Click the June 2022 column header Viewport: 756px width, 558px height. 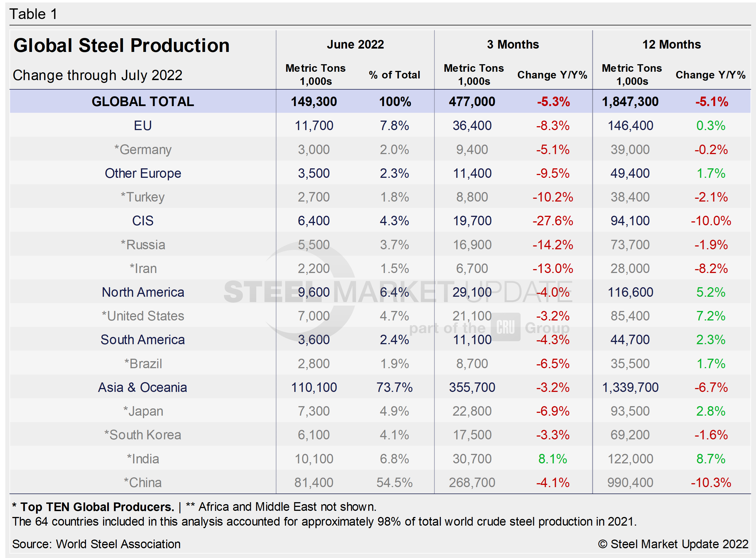coord(355,45)
